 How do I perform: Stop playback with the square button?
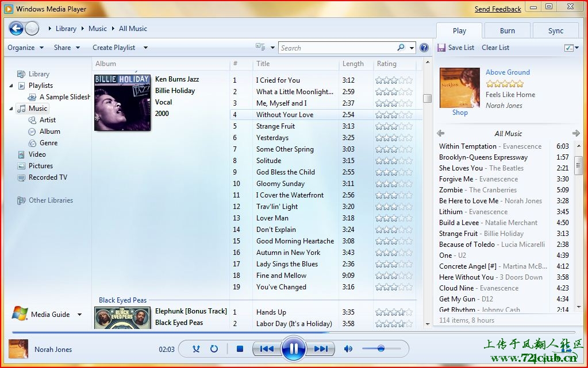pos(240,349)
